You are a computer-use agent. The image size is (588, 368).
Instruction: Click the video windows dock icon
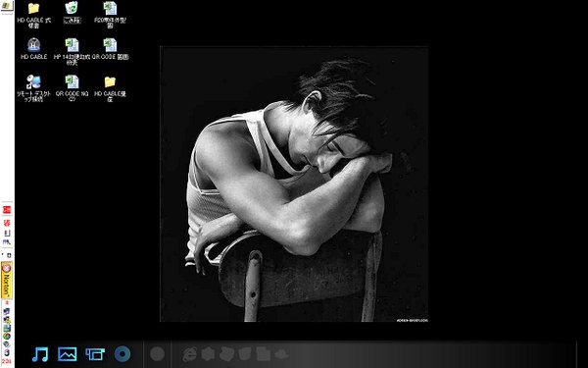(95, 353)
